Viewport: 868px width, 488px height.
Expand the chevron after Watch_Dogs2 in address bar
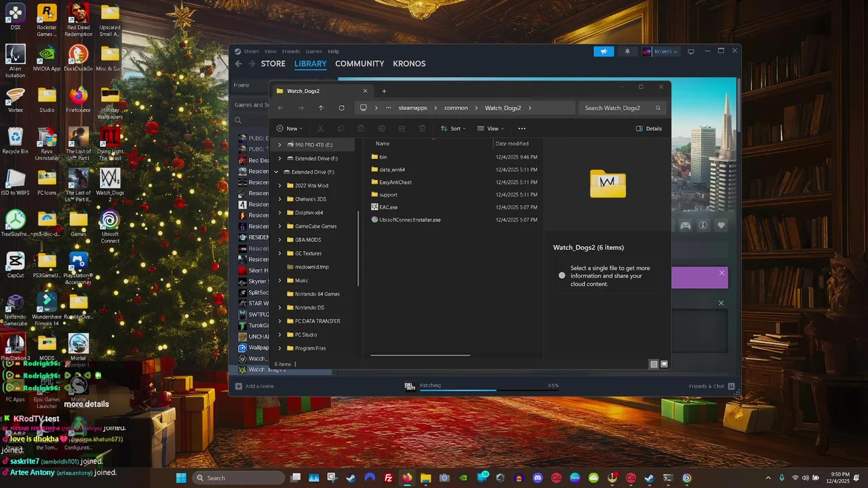click(x=530, y=108)
